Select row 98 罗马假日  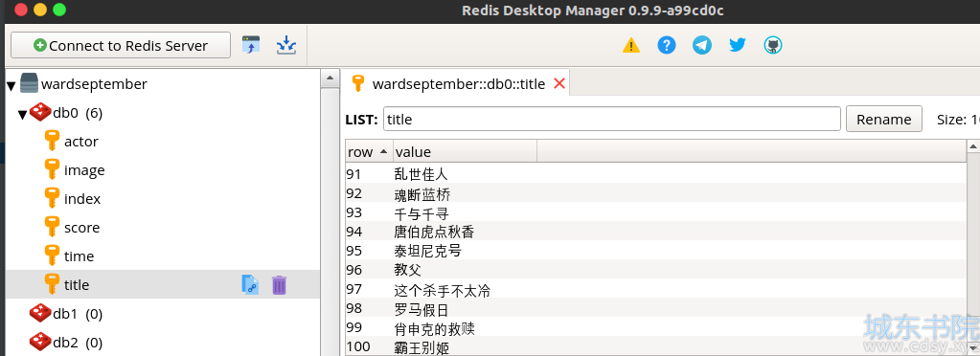(x=655, y=309)
